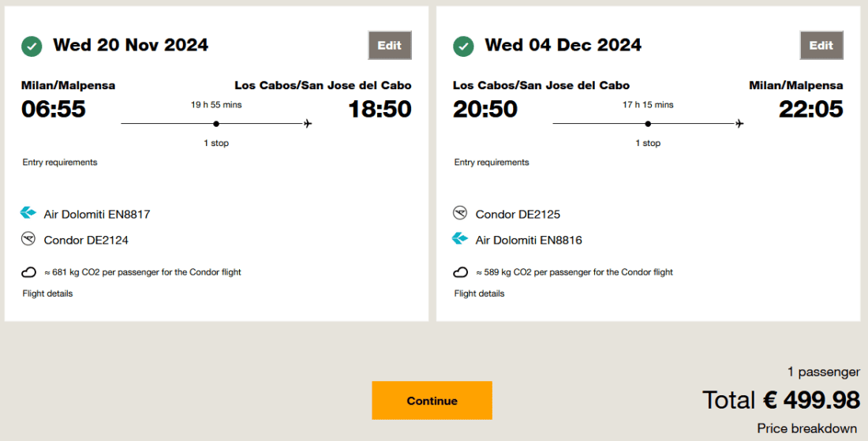Click the Air Dolomiti EN8817 airline logo
This screenshot has height=441, width=868.
coord(28,213)
